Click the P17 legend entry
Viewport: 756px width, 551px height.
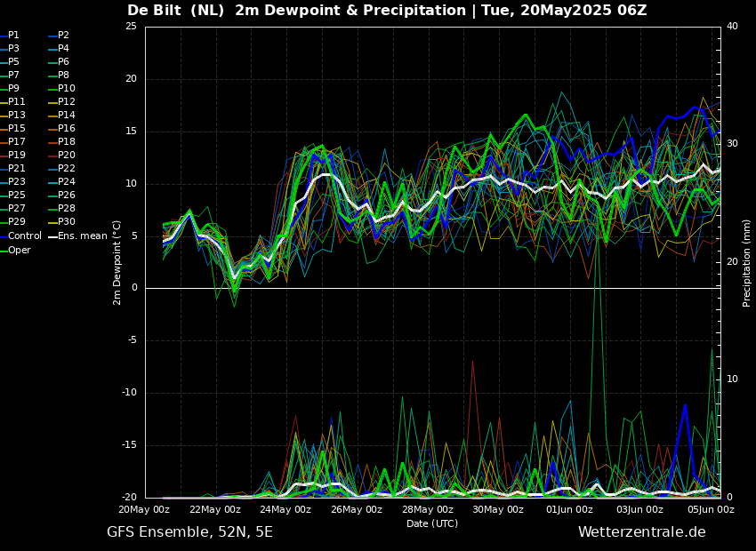12,141
